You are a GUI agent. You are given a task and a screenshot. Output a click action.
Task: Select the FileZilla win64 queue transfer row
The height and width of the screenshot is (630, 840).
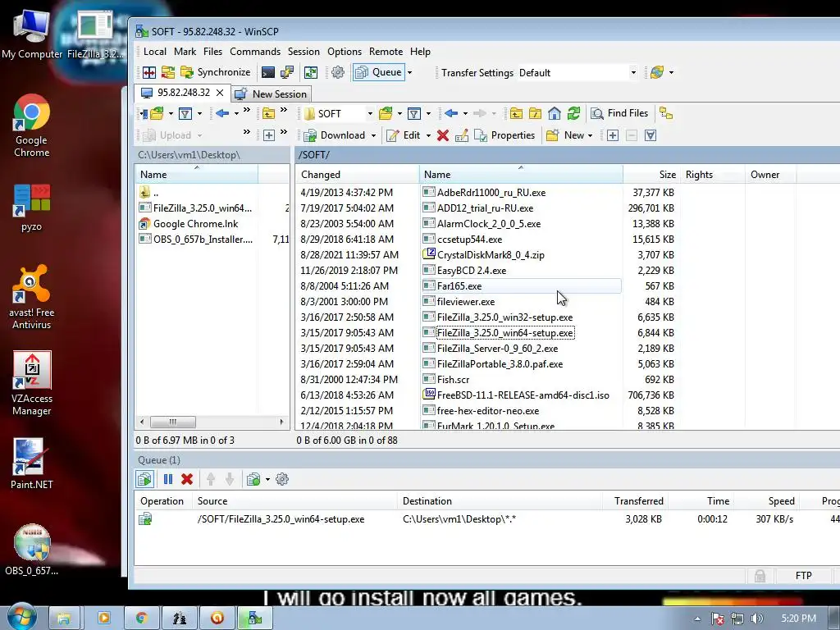(x=486, y=519)
